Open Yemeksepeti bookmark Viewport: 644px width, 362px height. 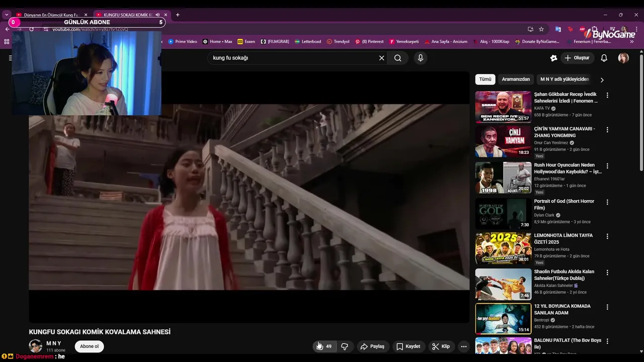[404, 42]
